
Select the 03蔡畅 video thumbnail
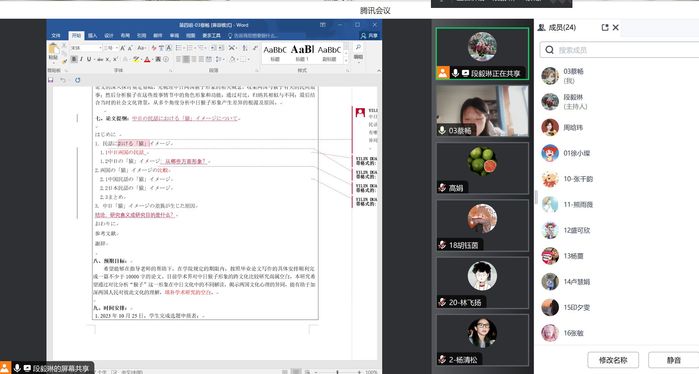click(482, 111)
